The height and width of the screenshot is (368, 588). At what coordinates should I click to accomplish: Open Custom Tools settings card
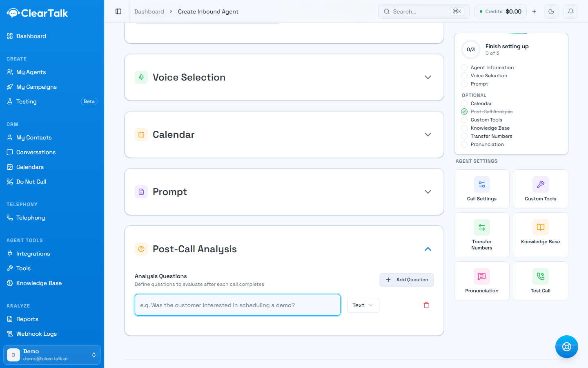point(541,189)
